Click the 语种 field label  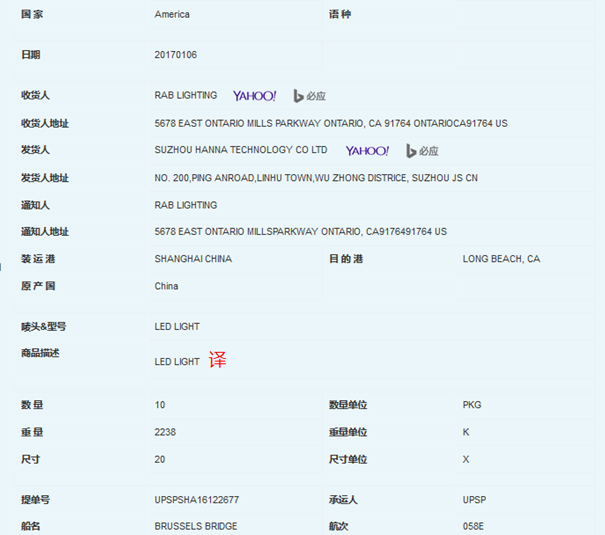340,14
